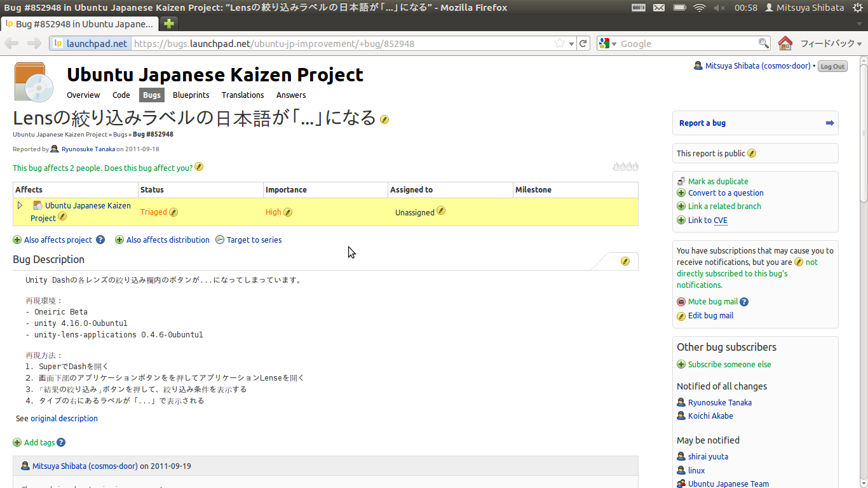The image size is (868, 488).
Task: Click the Log Out button
Action: click(832, 66)
